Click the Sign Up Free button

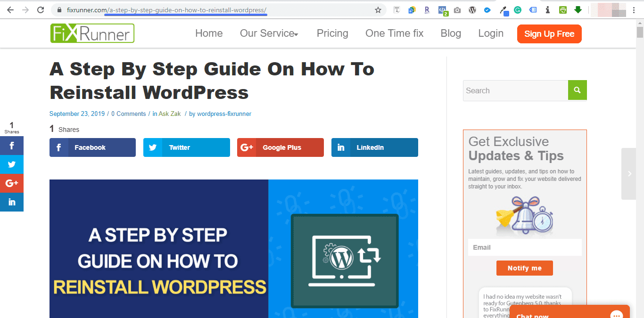tap(549, 34)
